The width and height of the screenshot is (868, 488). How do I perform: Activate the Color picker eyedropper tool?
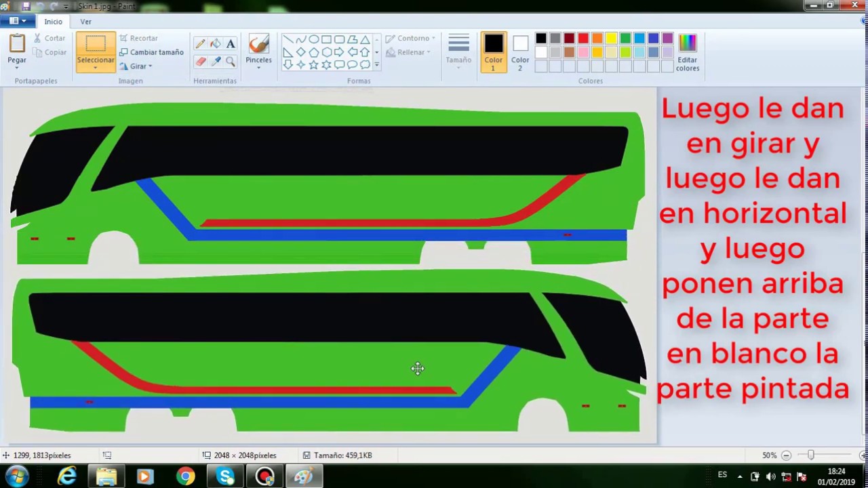coord(216,62)
